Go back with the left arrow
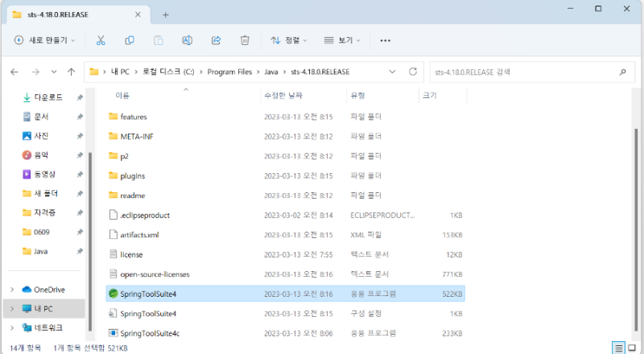This screenshot has width=644, height=354. (x=14, y=72)
